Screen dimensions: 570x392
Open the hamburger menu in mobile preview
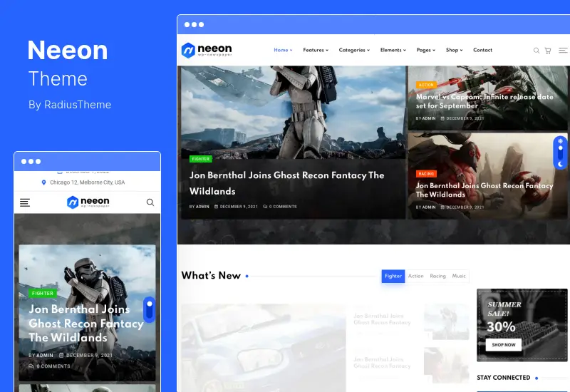point(25,202)
